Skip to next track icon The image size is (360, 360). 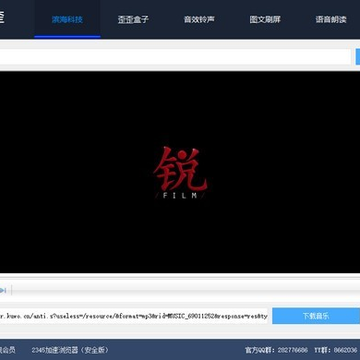click(x=3, y=290)
